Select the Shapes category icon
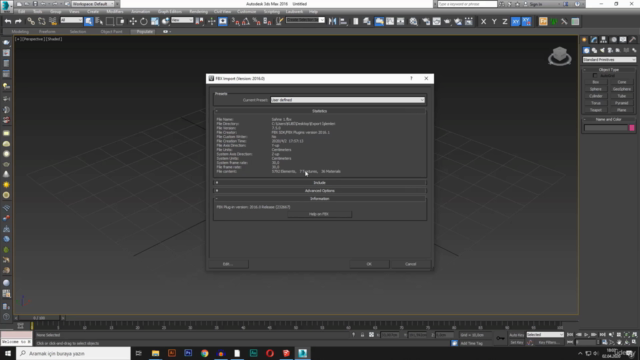 click(594, 50)
